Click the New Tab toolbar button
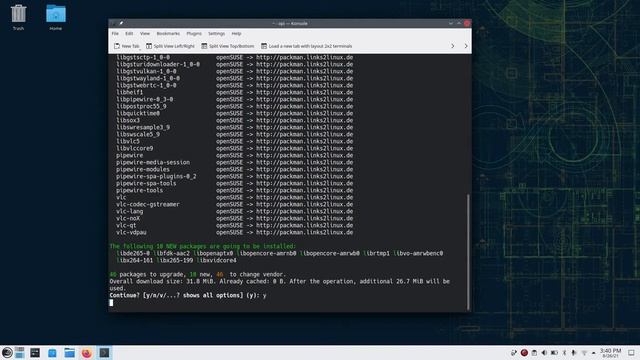The height and width of the screenshot is (360, 640). [127, 46]
